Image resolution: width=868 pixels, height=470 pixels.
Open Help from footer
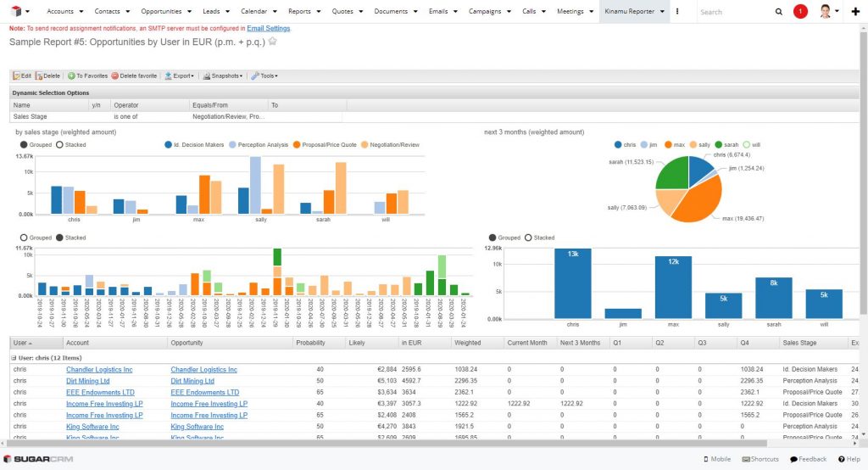point(849,459)
